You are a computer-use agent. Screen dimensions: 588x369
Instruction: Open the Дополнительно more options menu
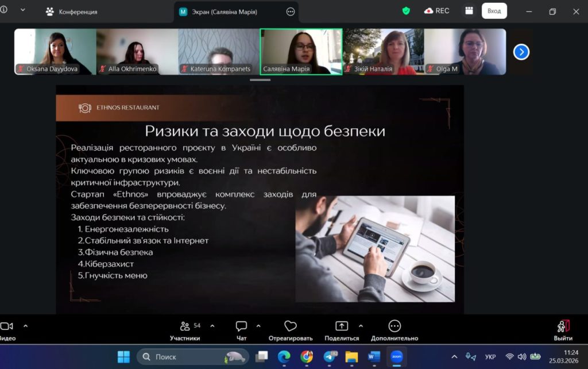tap(394, 326)
